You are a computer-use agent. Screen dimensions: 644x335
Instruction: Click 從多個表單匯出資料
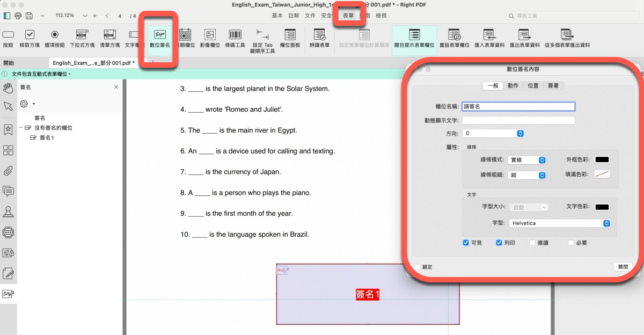coord(567,39)
